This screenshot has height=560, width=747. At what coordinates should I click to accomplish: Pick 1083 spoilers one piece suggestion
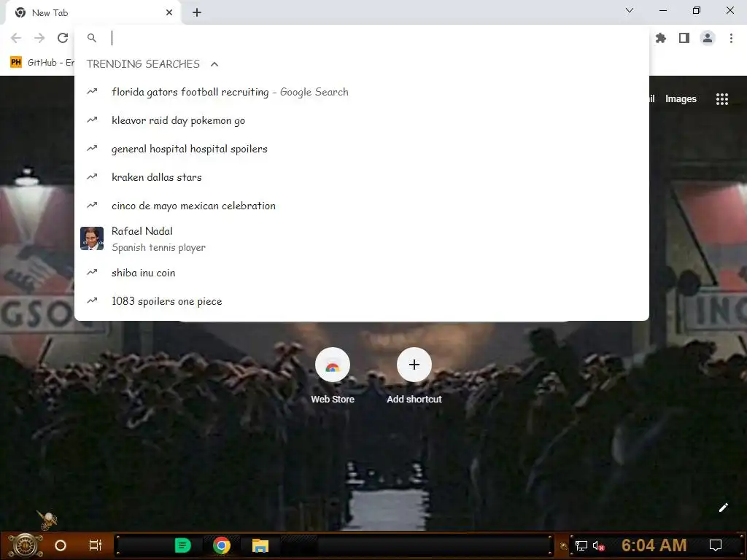(x=362, y=301)
